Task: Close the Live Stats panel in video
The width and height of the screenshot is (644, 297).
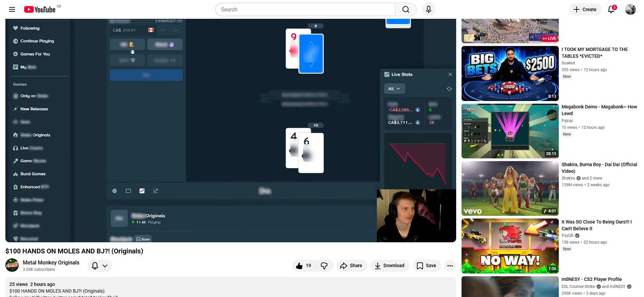Action: coord(450,74)
